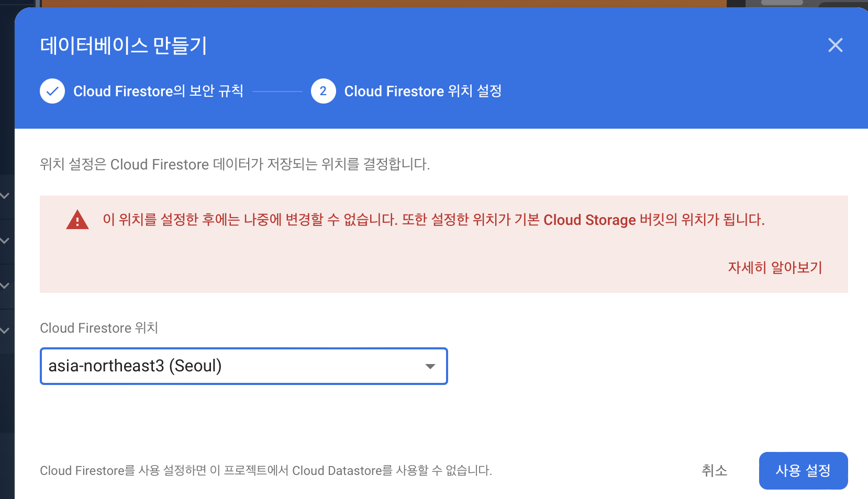
Task: Go to Cloud Firestore의 보안 규칙 step
Action: (x=158, y=91)
